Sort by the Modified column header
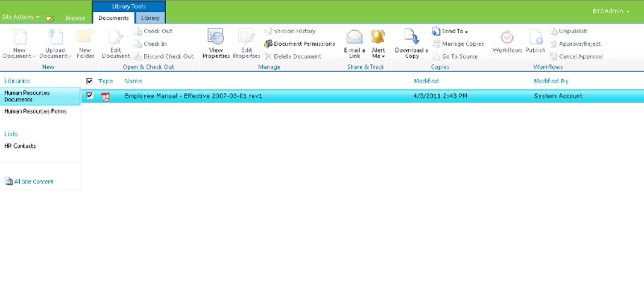The width and height of the screenshot is (644, 290). tap(427, 81)
